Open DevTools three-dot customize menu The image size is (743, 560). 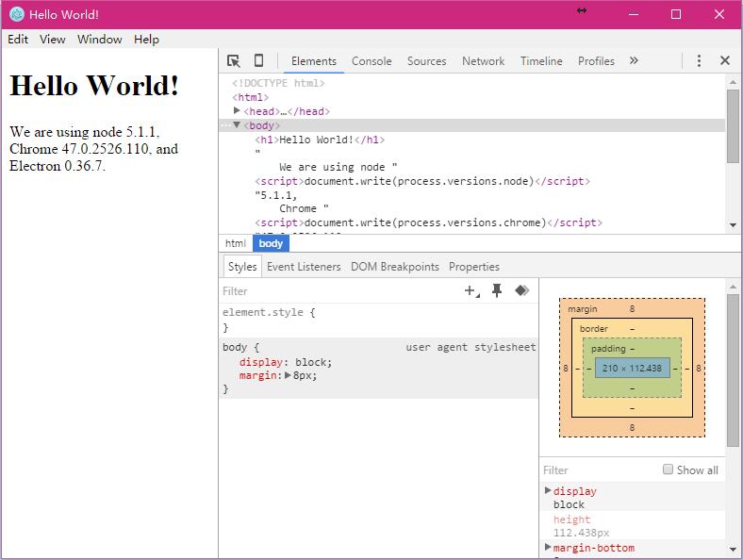point(699,60)
